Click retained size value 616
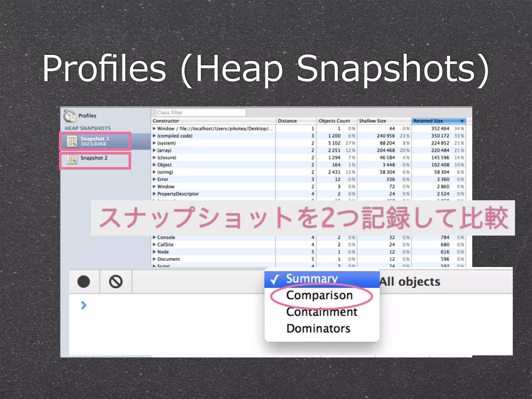This screenshot has width=532, height=399. [x=445, y=252]
